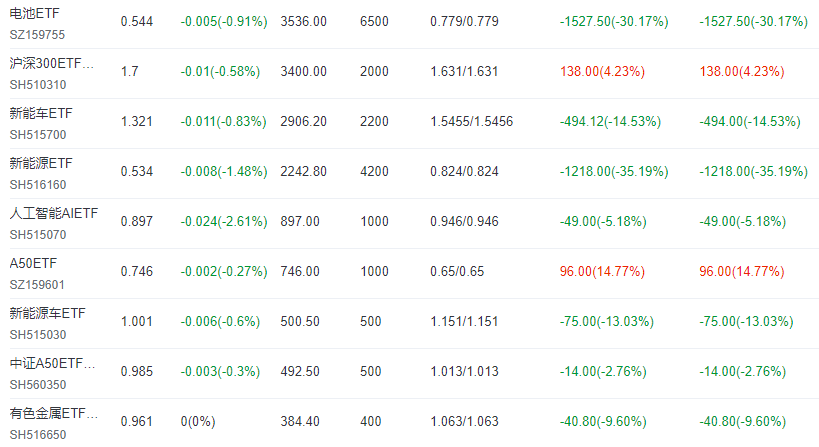Click market value 500.50
The width and height of the screenshot is (819, 447).
[x=300, y=322]
